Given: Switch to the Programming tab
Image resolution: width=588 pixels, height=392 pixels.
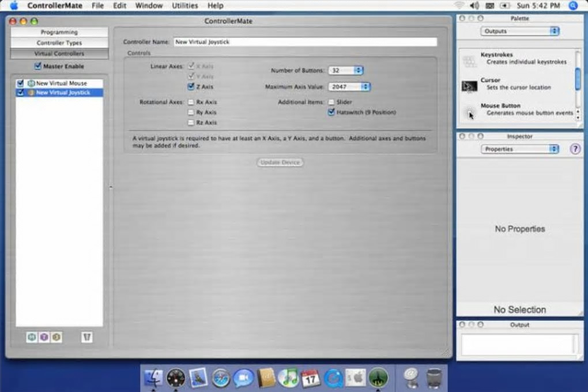Looking at the screenshot, I should [x=59, y=32].
